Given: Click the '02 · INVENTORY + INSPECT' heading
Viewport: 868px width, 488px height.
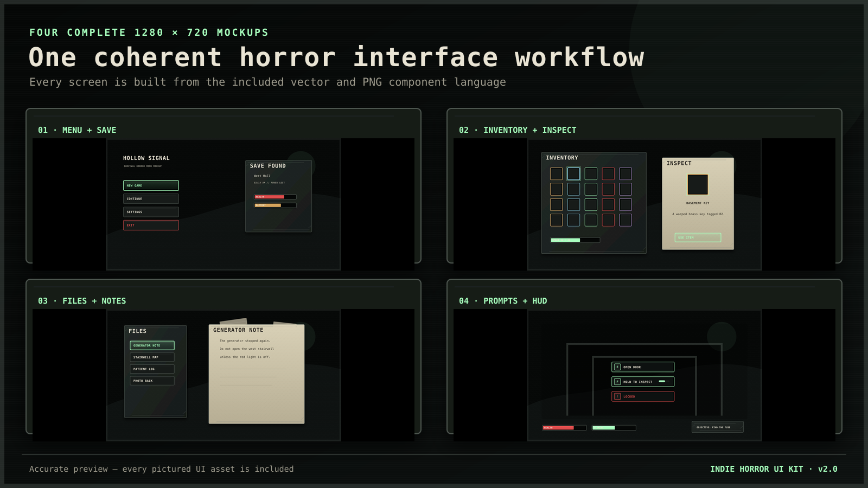Looking at the screenshot, I should (518, 130).
